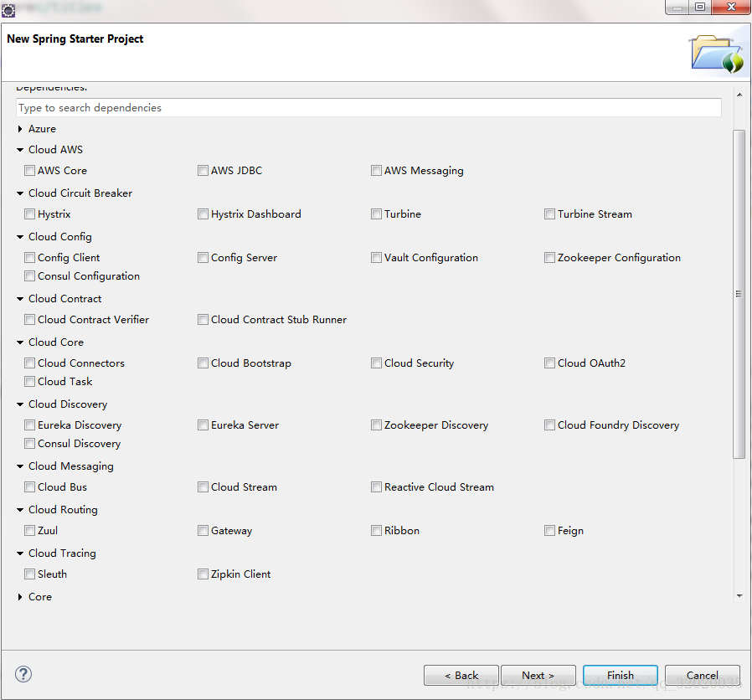The height and width of the screenshot is (700, 752).
Task: Expand the Core category
Action: (x=20, y=597)
